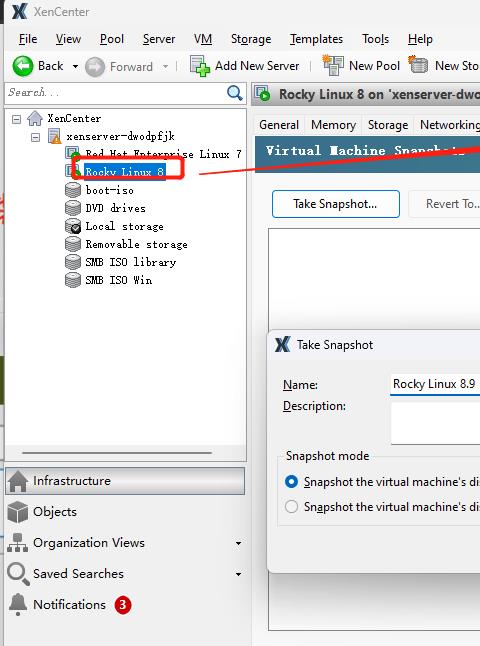The width and height of the screenshot is (480, 646).
Task: Select 'Removable storage' tree row
Action: (136, 244)
